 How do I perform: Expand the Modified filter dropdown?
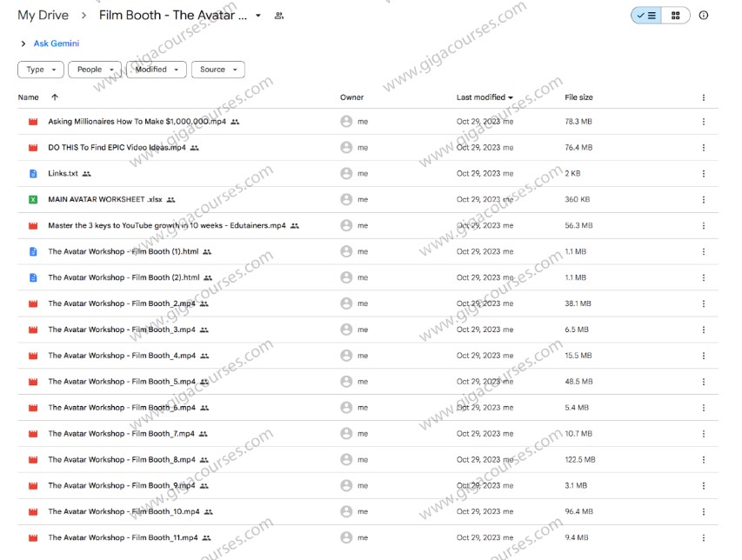click(x=157, y=70)
